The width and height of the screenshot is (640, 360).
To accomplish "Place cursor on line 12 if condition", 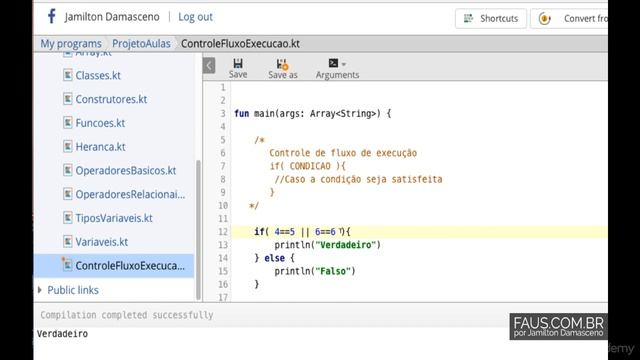I will 302,232.
